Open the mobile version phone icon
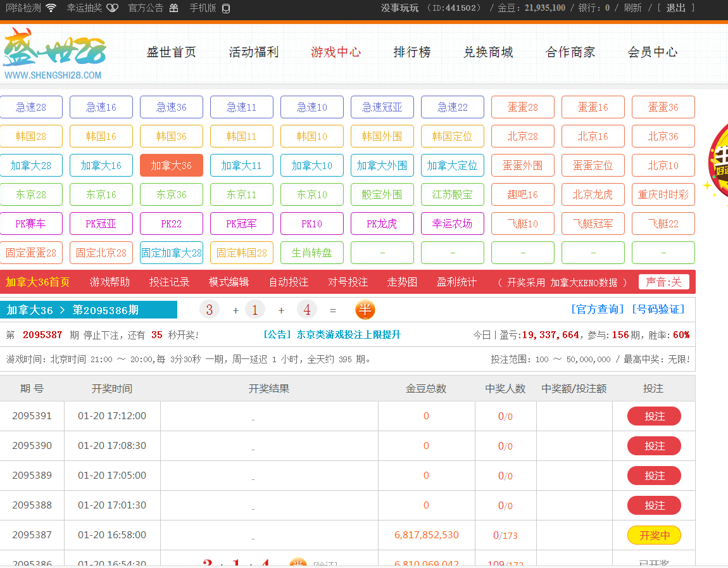Screen dimensions: 728x568 pos(226,8)
